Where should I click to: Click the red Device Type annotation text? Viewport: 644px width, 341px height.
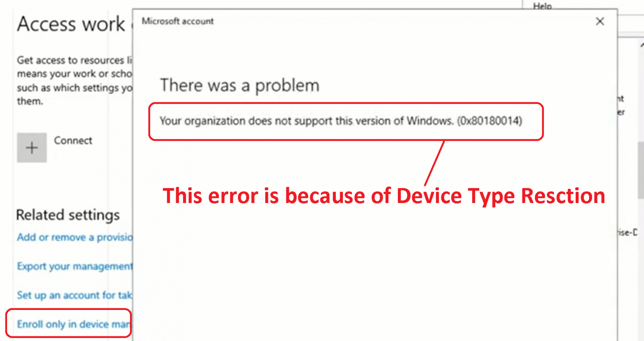coord(384,196)
